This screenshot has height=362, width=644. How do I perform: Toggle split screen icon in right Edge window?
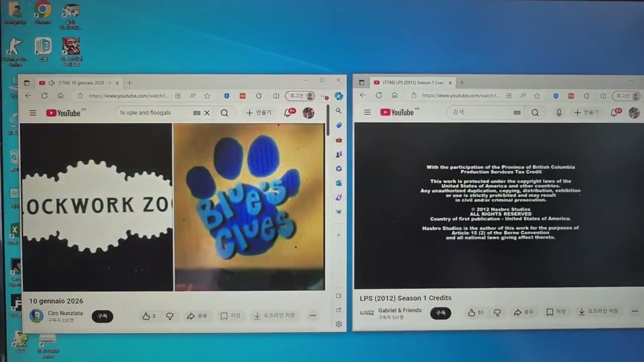tap(603, 96)
